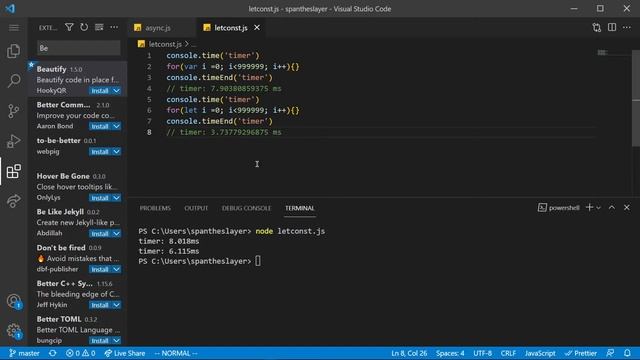Open changes compare icon in editor toolbar
This screenshot has width=640, height=360.
tap(597, 27)
